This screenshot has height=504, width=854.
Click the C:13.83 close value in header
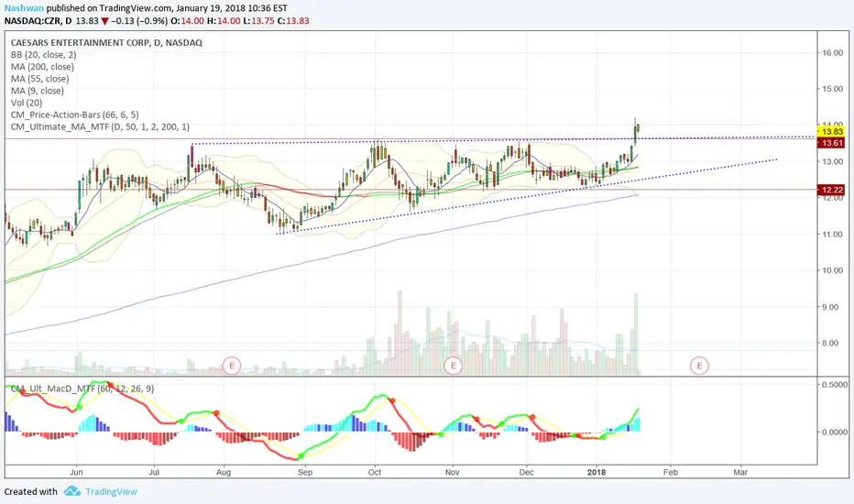coord(293,21)
